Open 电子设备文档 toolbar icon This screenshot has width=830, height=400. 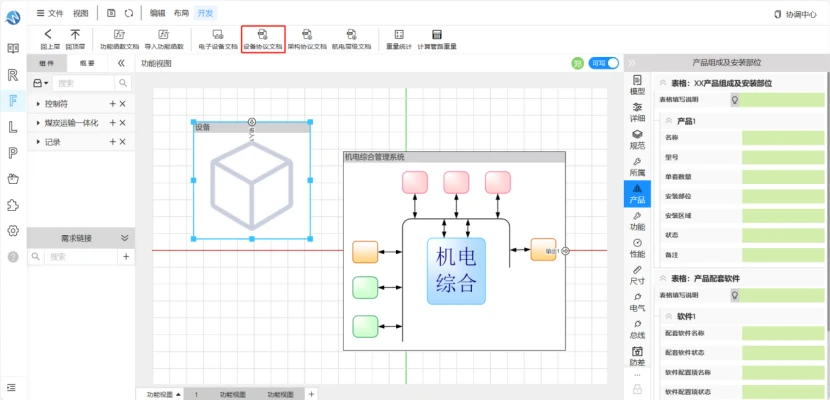point(218,34)
